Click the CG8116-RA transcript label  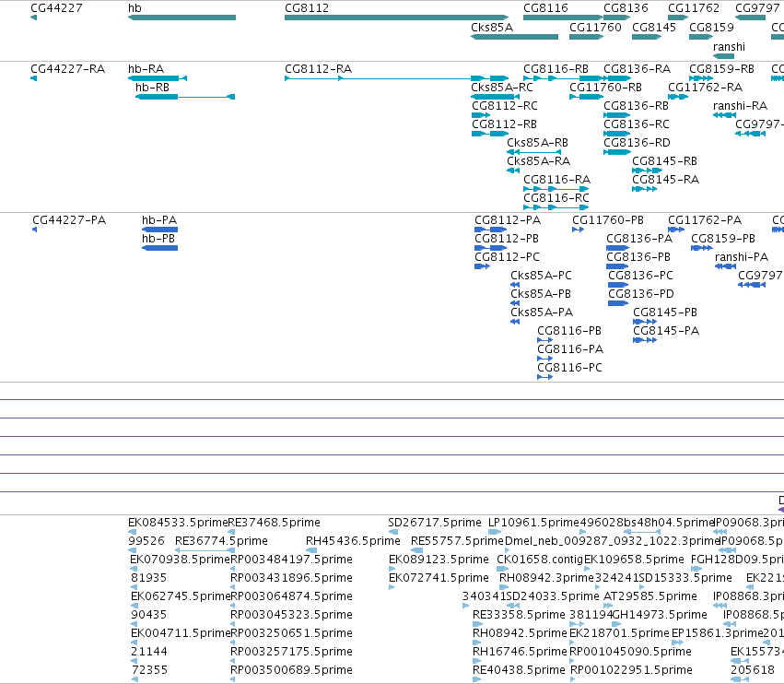click(557, 180)
